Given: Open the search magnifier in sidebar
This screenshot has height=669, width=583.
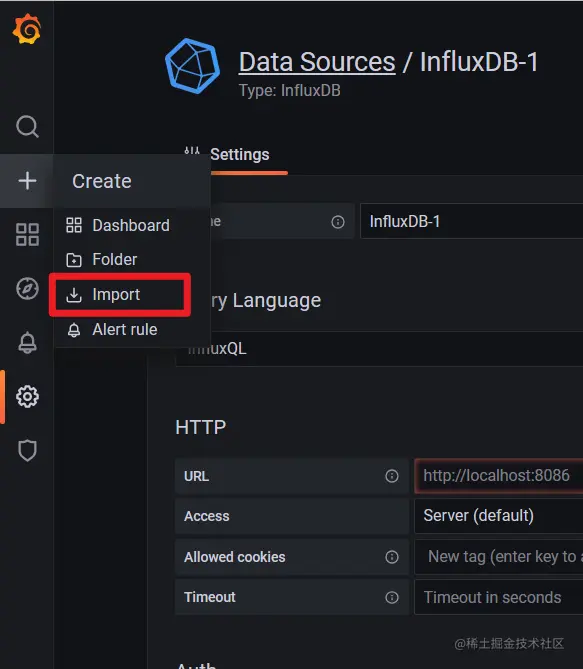Looking at the screenshot, I should click(x=27, y=126).
